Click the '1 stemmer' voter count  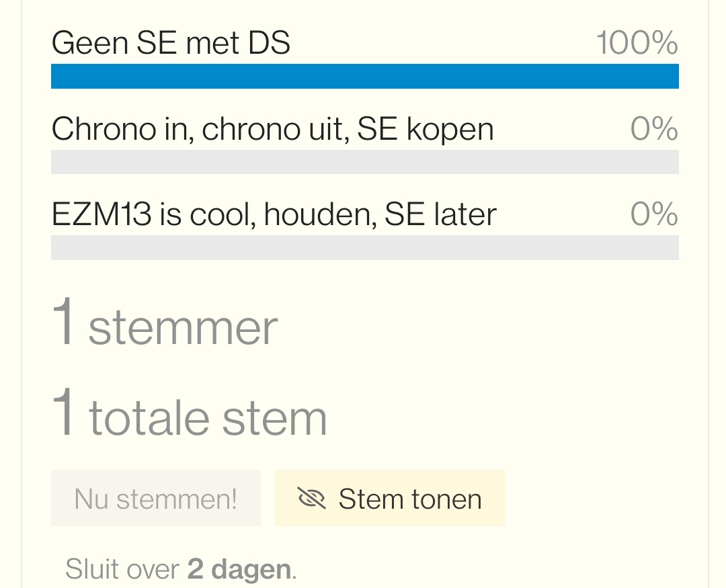[165, 322]
